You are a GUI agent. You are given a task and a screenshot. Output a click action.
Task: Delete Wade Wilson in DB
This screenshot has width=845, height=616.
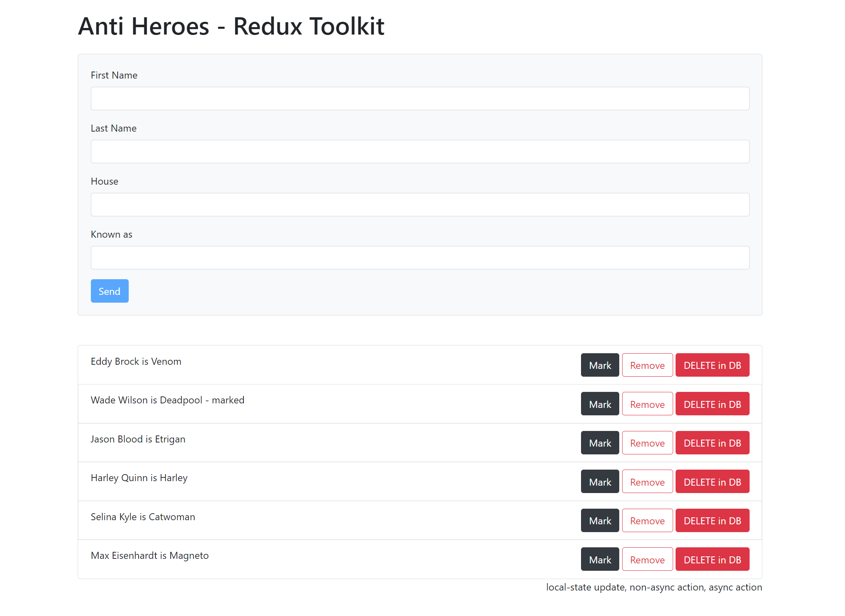click(x=712, y=404)
